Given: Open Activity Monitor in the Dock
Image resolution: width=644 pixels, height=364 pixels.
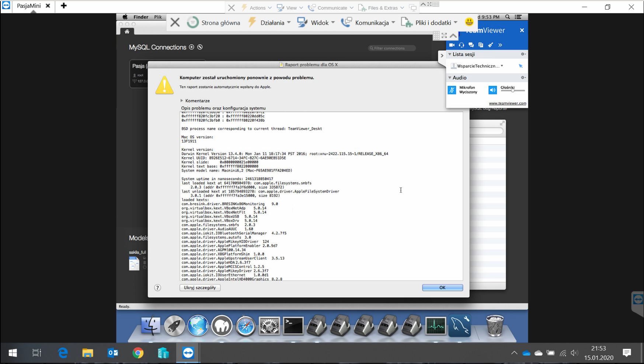Looking at the screenshot, I should click(435, 326).
